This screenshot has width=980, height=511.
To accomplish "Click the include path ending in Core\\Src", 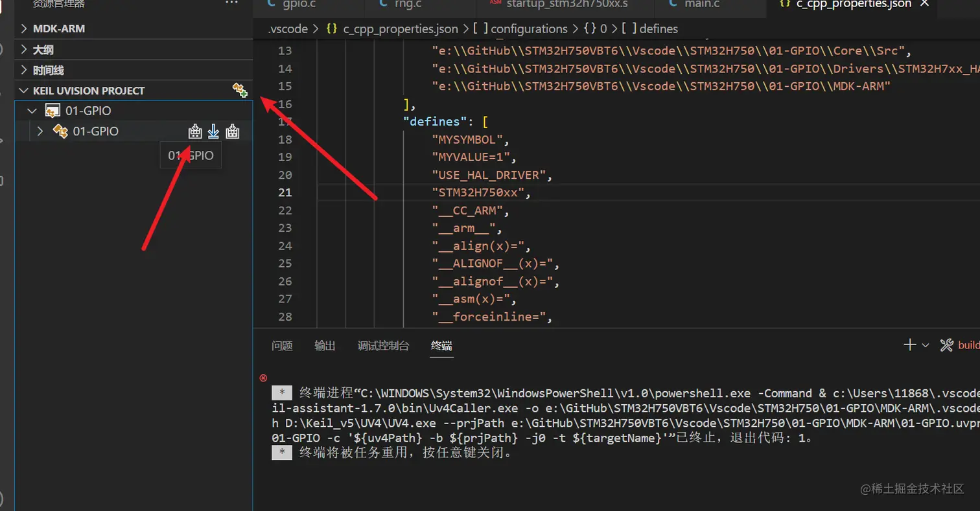I will click(671, 51).
